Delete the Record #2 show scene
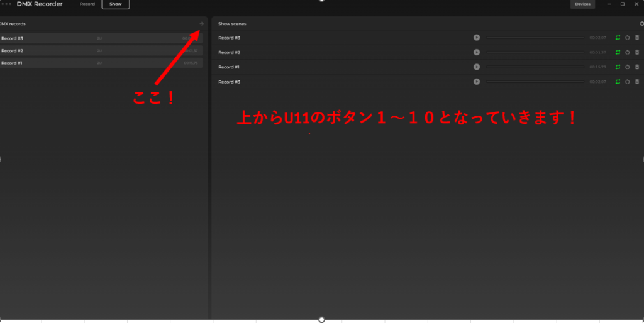Screen dimensions: 644x323 [x=636, y=52]
